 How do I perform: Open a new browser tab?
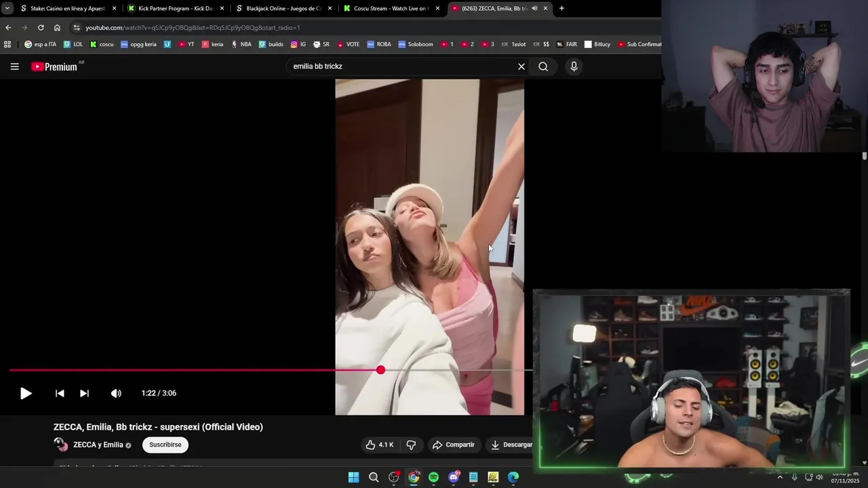tap(561, 8)
